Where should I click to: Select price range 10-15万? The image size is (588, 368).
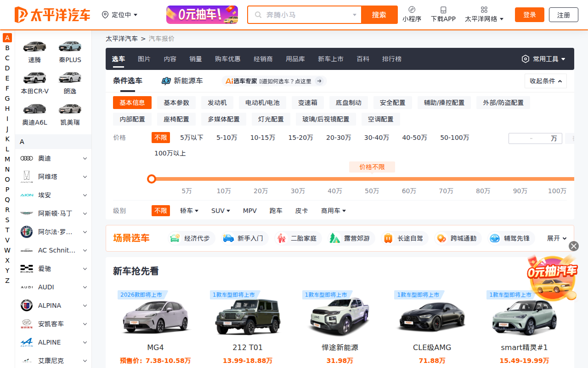pos(263,138)
